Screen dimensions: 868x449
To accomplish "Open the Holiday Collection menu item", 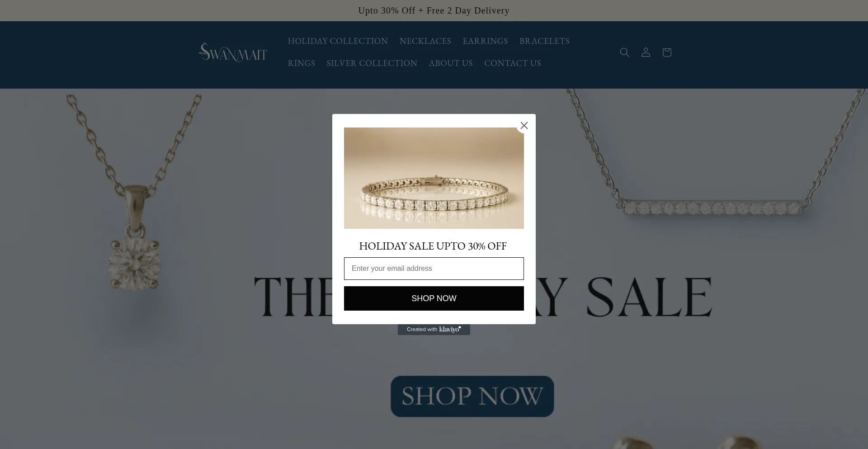I will [x=338, y=41].
